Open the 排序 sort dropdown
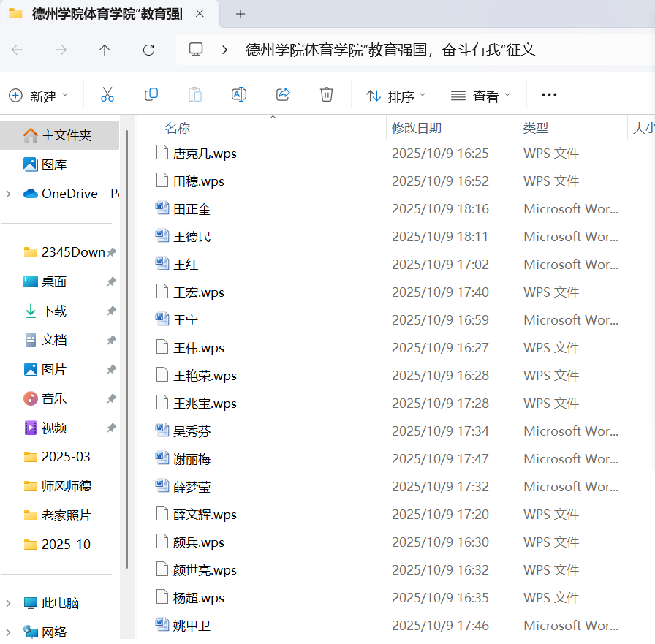The image size is (655, 644). pyautogui.click(x=395, y=96)
